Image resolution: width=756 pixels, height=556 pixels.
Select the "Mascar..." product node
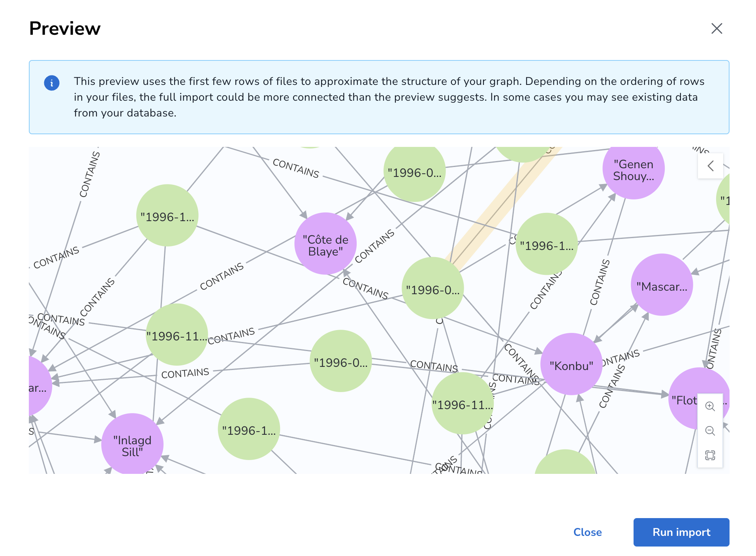coord(662,285)
